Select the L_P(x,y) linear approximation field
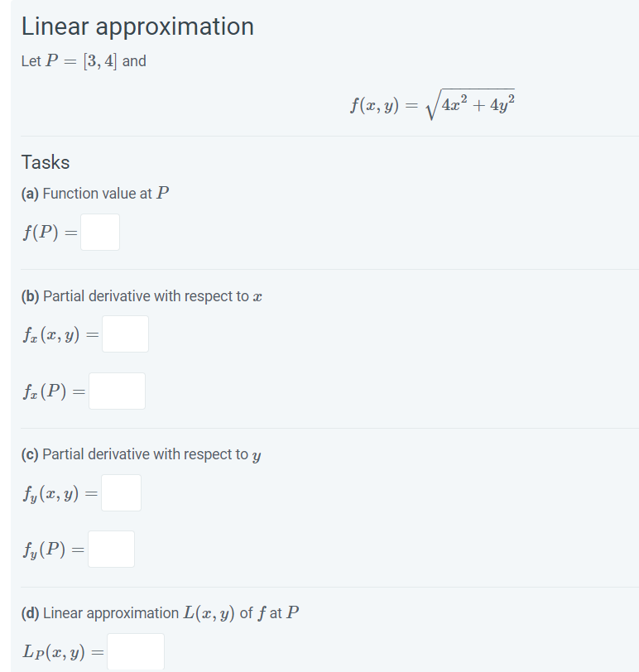 136,651
